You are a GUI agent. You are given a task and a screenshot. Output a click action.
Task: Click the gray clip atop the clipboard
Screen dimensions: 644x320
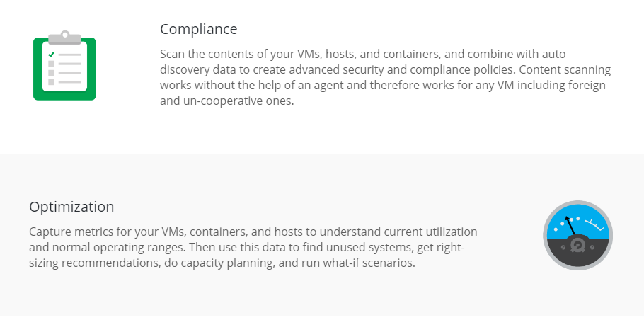tap(64, 36)
